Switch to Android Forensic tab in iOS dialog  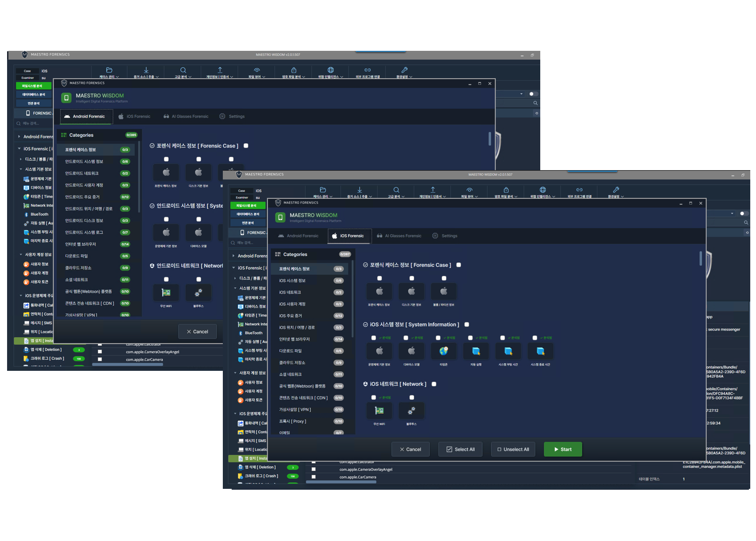coord(298,236)
